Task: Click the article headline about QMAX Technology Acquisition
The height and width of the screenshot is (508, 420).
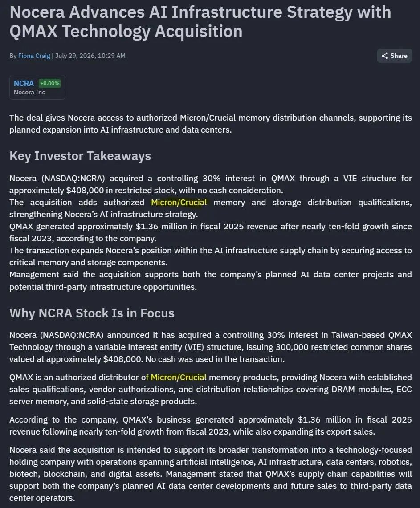Action: [200, 22]
